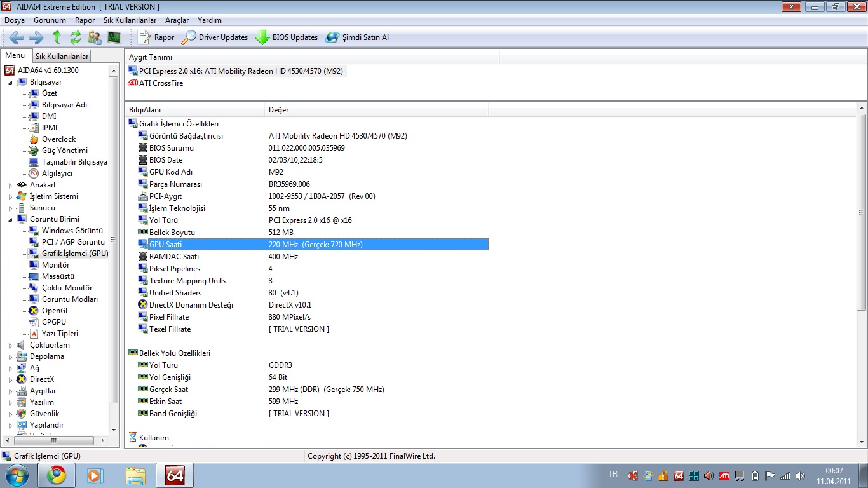Click the Değer column header
Screen dimensions: 868x488
pyautogui.click(x=376, y=110)
